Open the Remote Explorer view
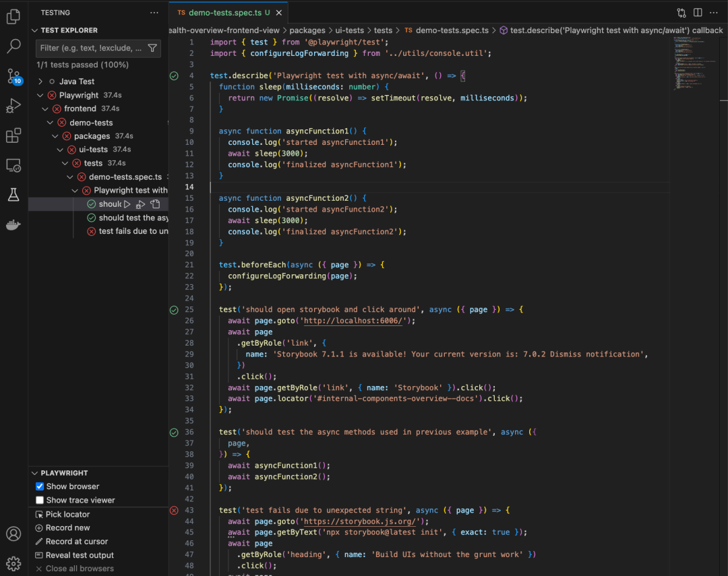728x576 pixels. 13,165
